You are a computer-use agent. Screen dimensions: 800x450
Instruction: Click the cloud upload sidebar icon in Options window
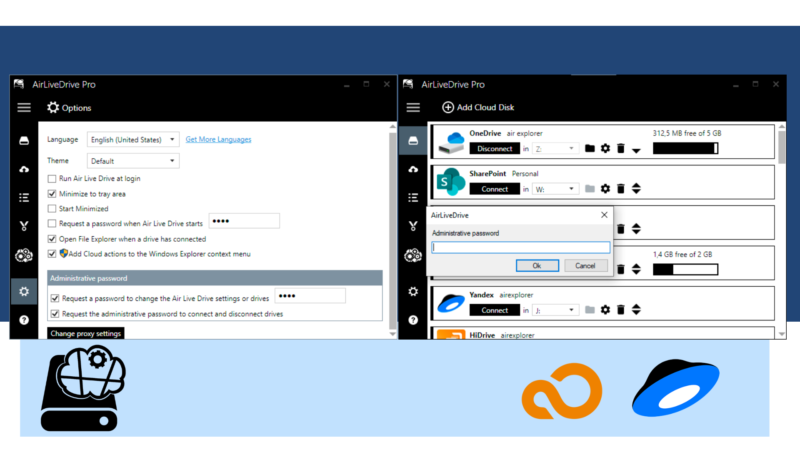24,169
